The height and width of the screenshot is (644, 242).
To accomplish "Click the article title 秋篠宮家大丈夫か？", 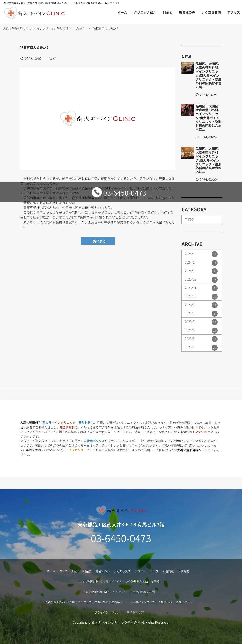I will click(34, 47).
